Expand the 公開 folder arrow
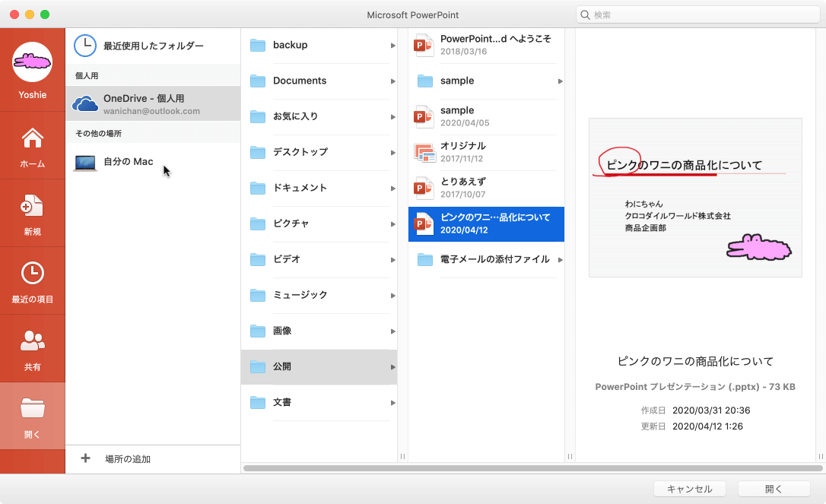 (x=393, y=366)
